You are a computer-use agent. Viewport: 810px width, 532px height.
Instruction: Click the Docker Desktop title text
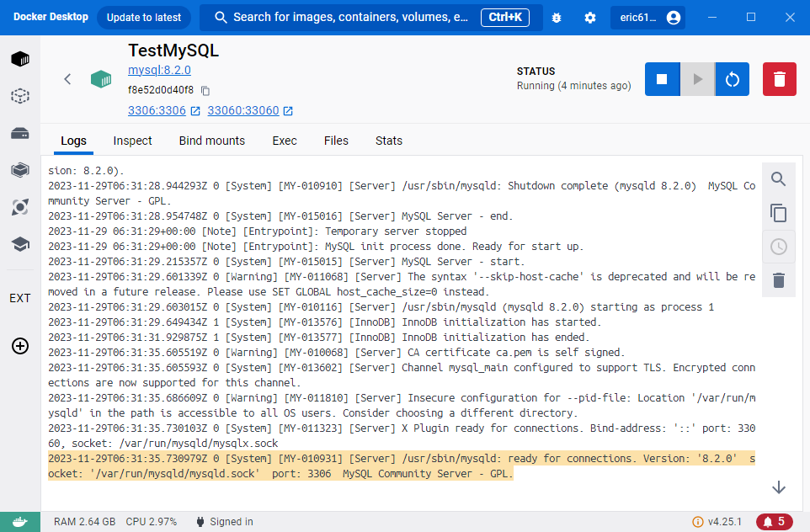click(51, 17)
